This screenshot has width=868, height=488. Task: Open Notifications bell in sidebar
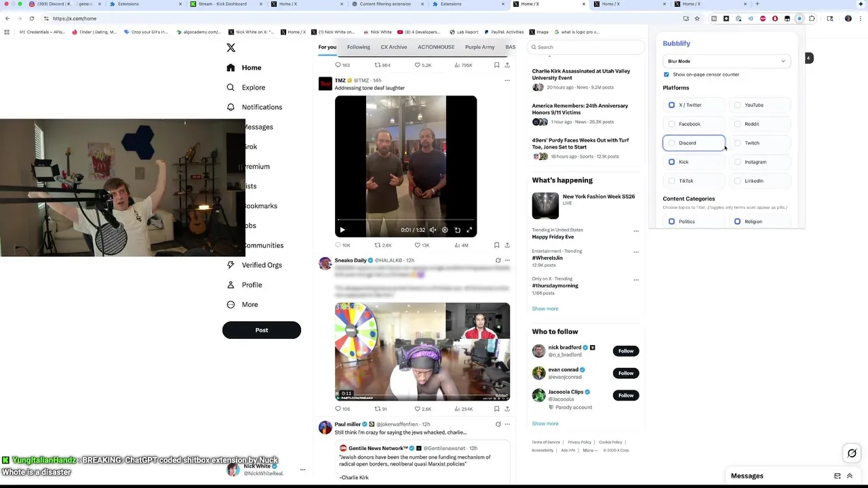231,107
